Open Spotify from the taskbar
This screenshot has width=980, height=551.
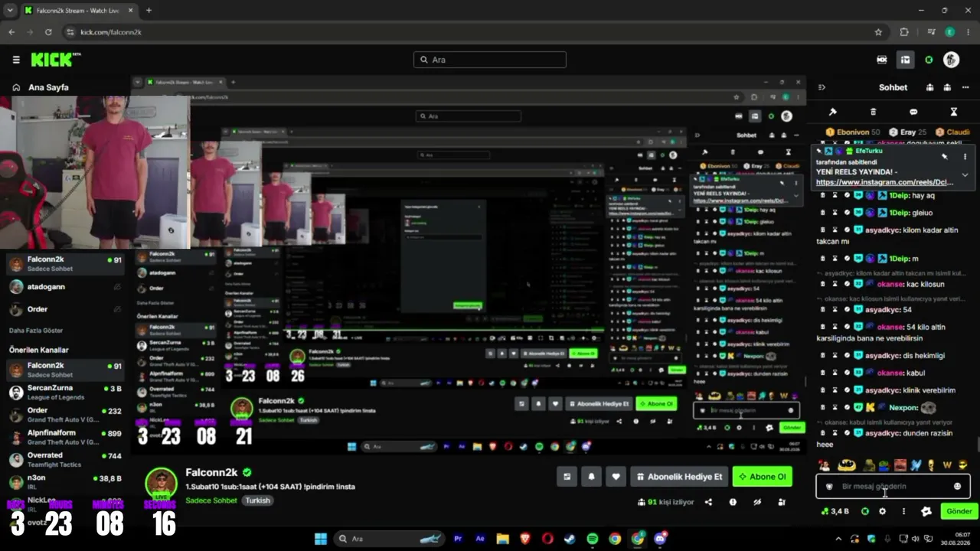[593, 539]
